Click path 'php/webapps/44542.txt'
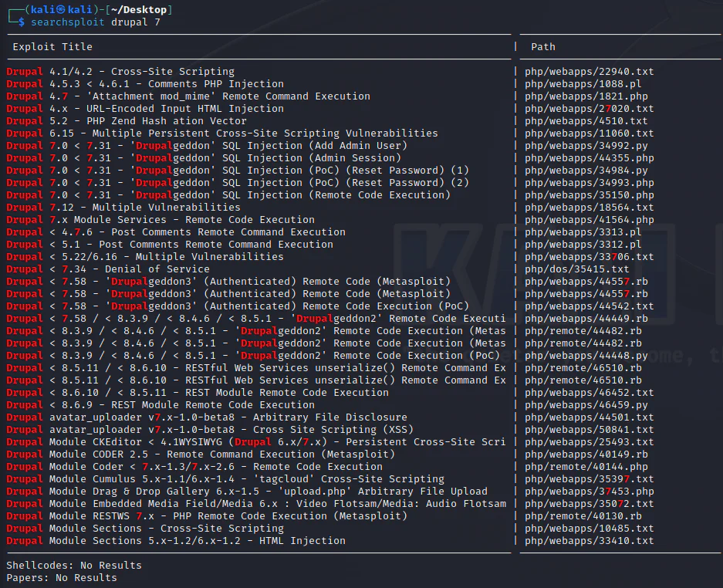 (x=590, y=306)
